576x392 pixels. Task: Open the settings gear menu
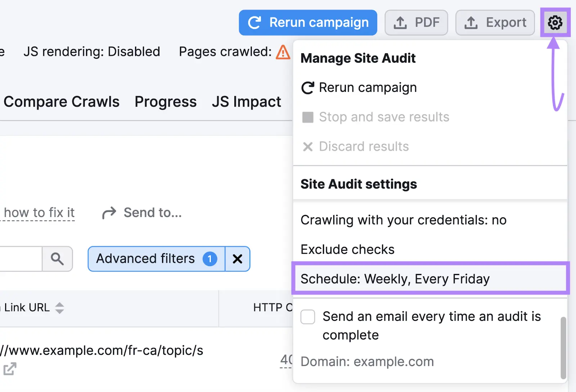tap(555, 22)
